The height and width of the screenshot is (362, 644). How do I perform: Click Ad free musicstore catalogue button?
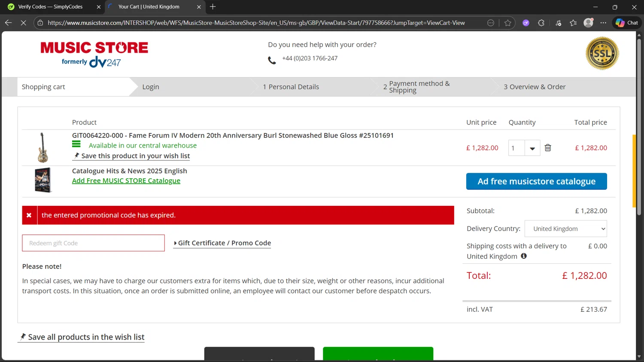coord(537,181)
